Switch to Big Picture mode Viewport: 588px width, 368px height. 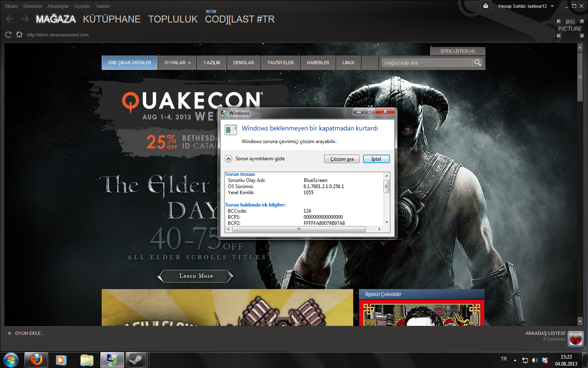570,29
